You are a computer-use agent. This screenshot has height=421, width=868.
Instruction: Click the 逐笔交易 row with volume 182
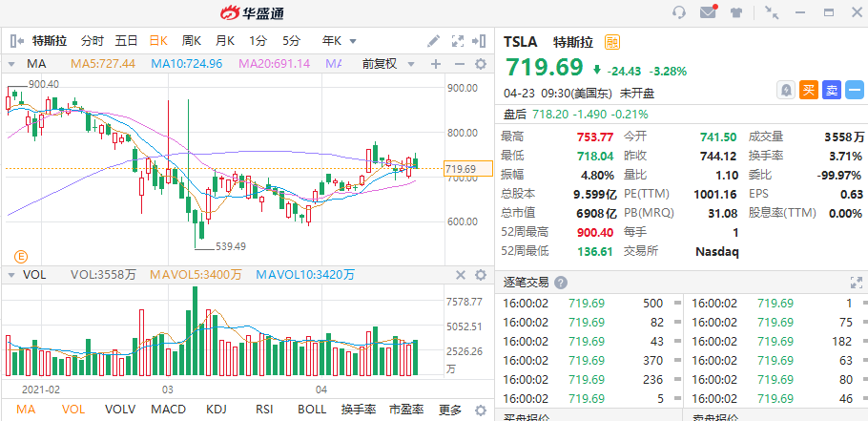coord(777,341)
